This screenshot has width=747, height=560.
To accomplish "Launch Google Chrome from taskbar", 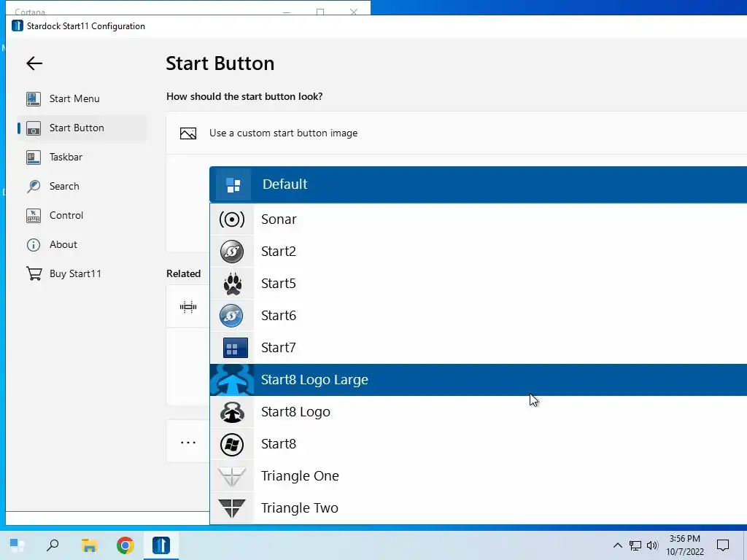I will 125,545.
